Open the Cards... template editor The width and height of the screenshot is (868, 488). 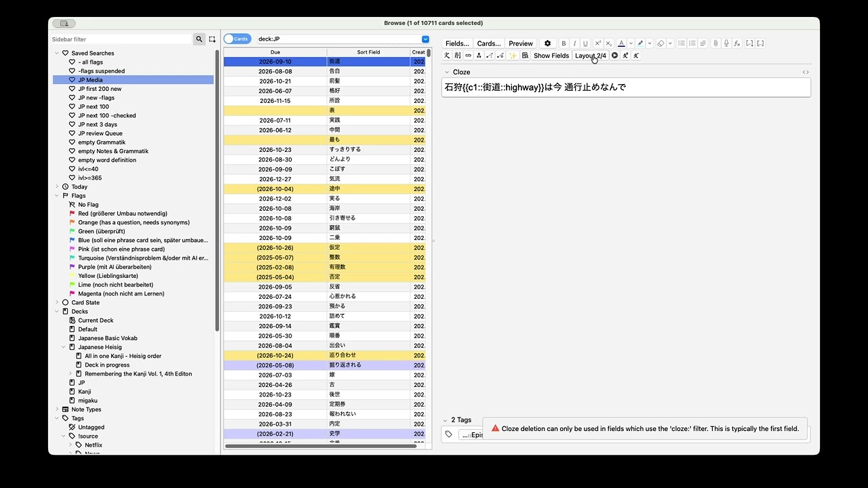click(x=489, y=43)
